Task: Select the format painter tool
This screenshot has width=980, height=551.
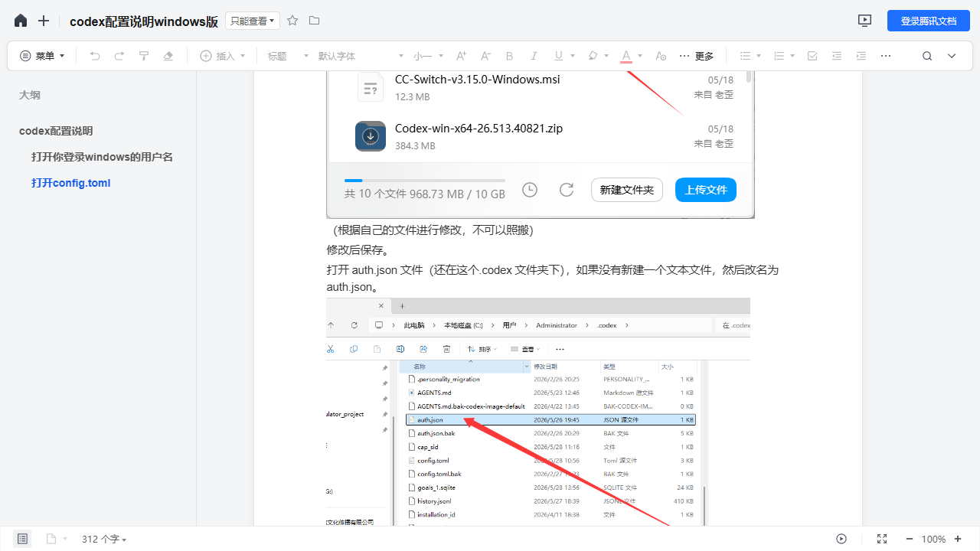Action: click(x=144, y=56)
